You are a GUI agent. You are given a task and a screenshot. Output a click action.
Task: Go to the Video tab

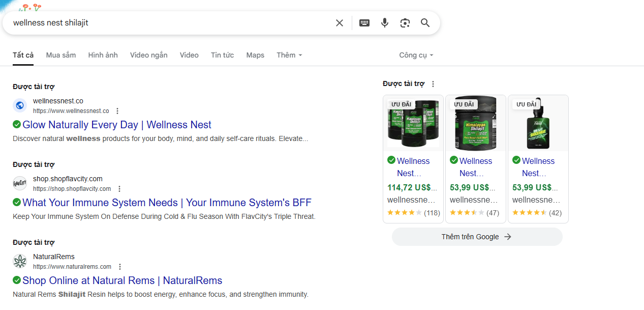point(189,55)
